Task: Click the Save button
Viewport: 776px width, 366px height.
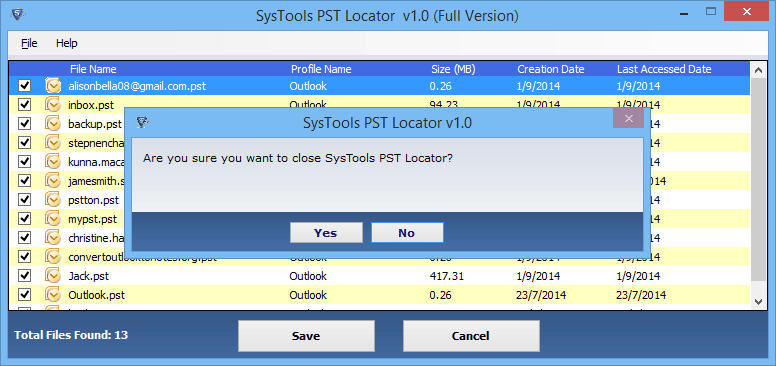Action: 306,336
